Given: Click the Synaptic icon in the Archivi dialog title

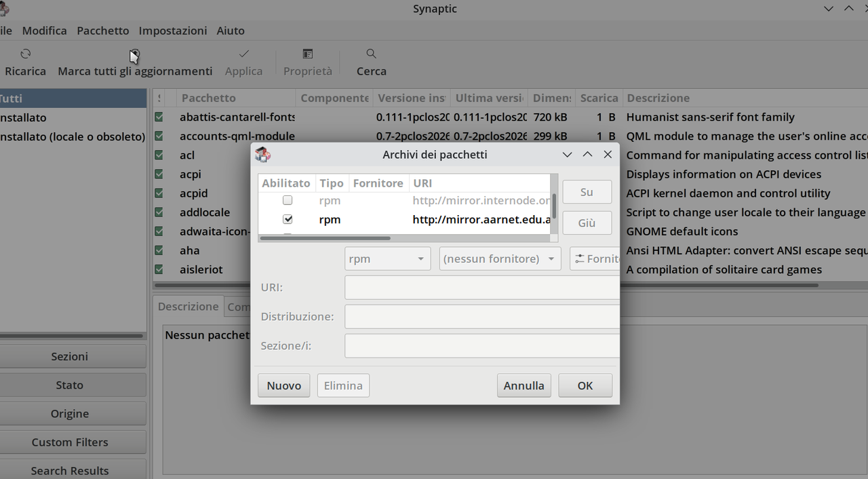Looking at the screenshot, I should (262, 155).
